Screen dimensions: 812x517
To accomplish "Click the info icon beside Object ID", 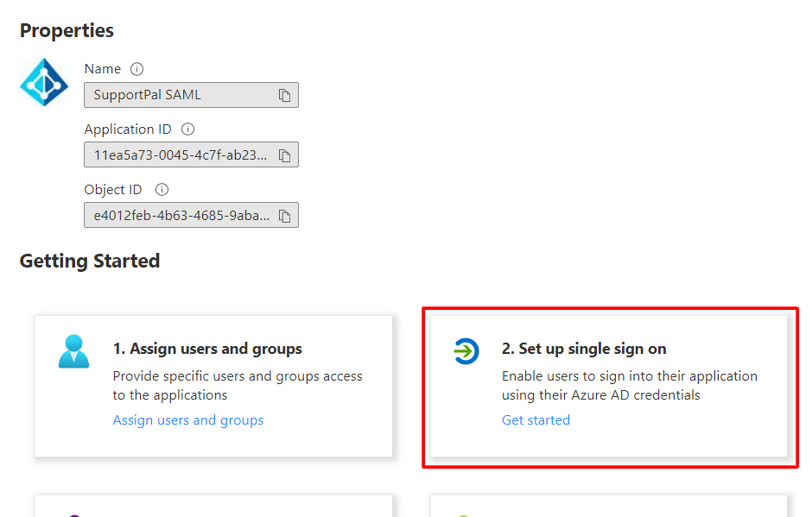I will pos(162,190).
